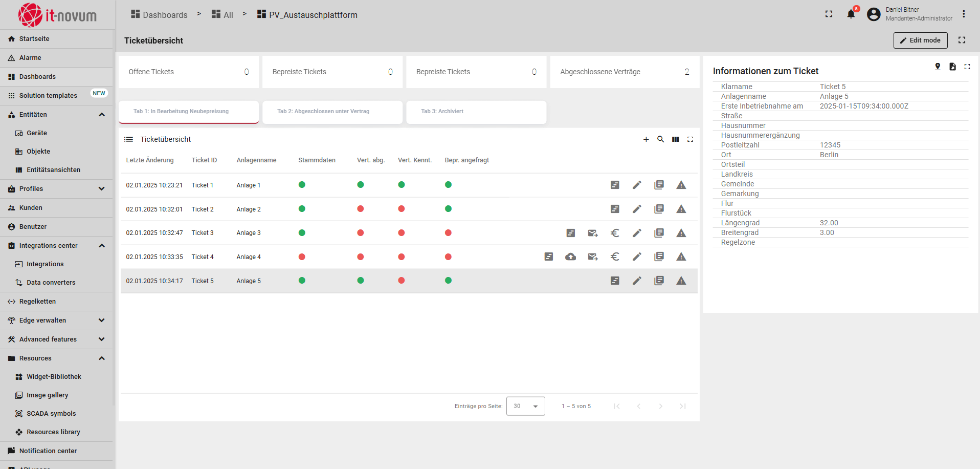Click the notification bell icon
Image resolution: width=980 pixels, height=469 pixels.
[x=851, y=14]
